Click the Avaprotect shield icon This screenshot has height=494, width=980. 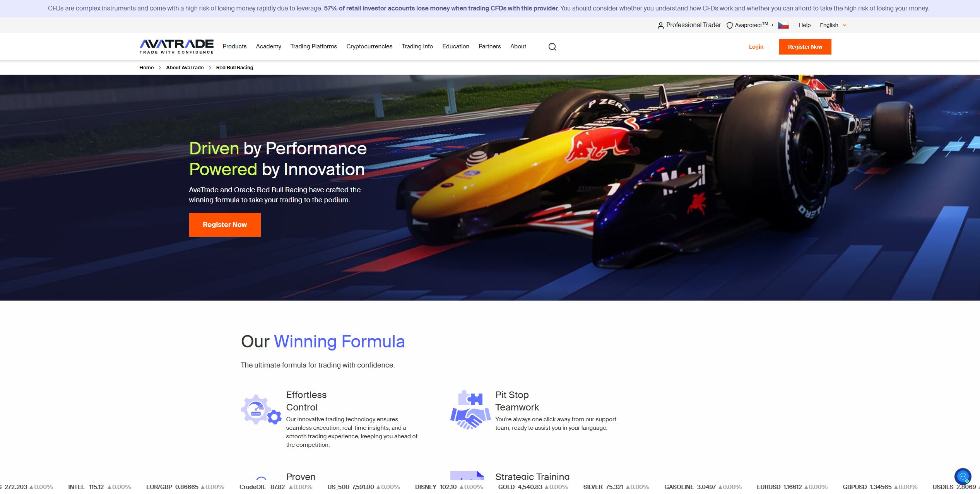click(730, 26)
